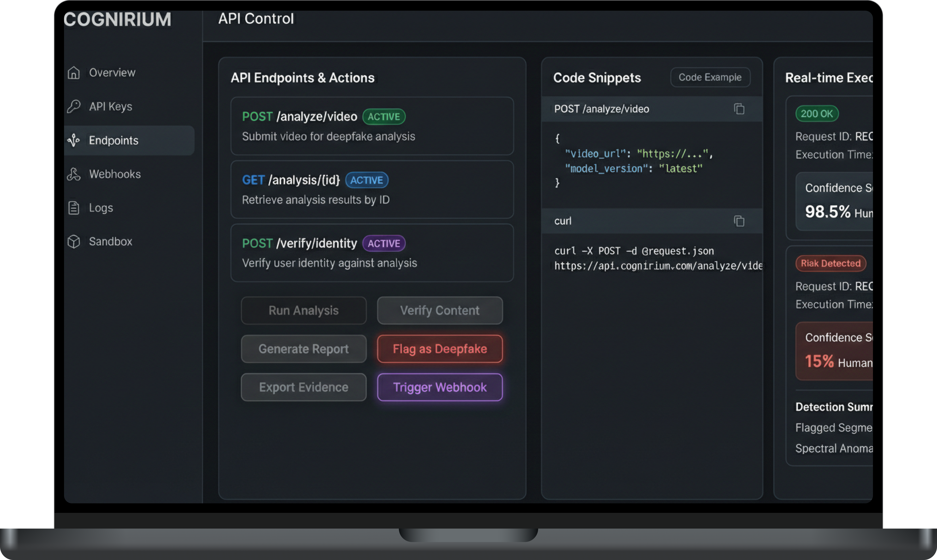Click the Logs document icon
937x560 pixels.
coord(74,208)
